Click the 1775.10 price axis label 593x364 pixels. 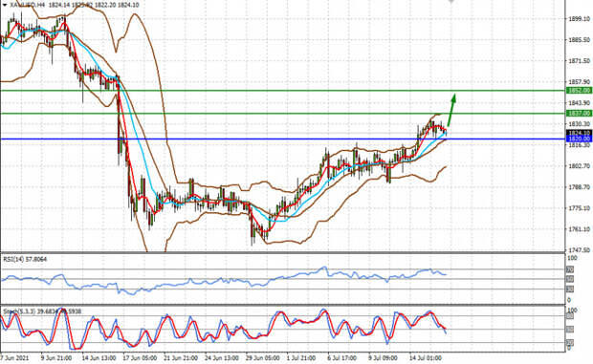point(580,208)
